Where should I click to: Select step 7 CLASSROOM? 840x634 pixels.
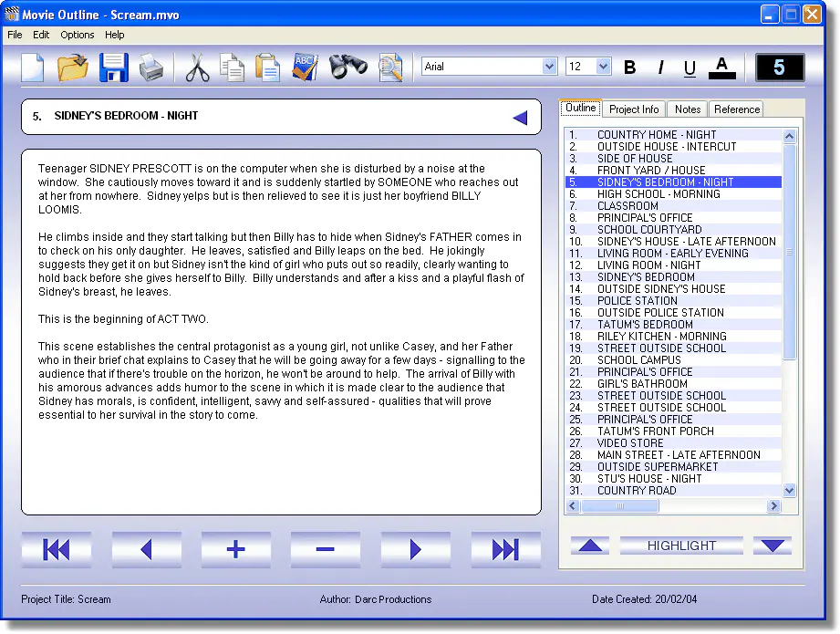click(x=673, y=206)
